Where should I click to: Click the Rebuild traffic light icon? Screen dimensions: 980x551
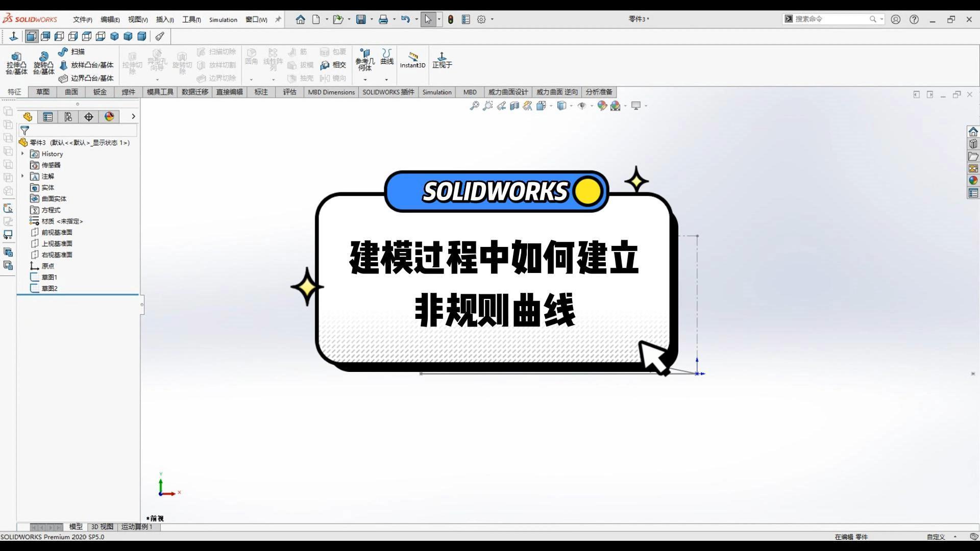450,19
